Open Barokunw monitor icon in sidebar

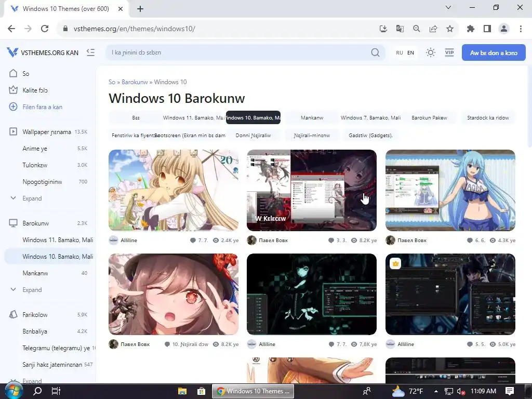[13, 223]
